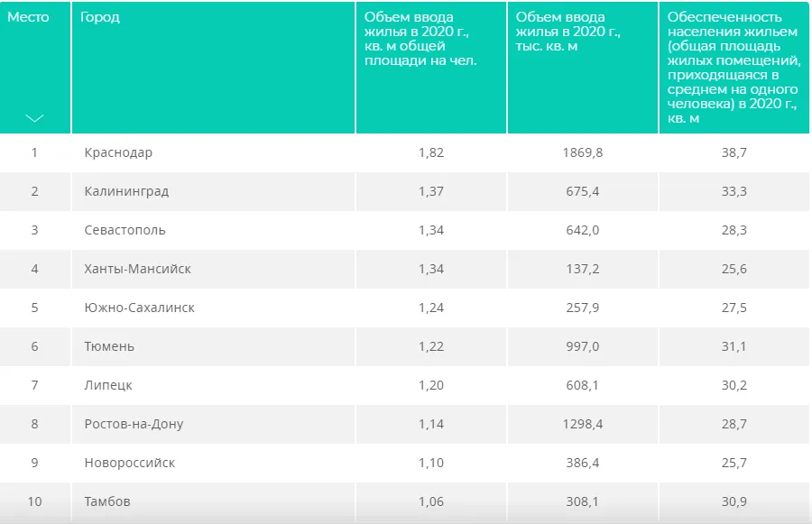The width and height of the screenshot is (812, 524).
Task: Select the Калининград row name
Action: pos(126,191)
